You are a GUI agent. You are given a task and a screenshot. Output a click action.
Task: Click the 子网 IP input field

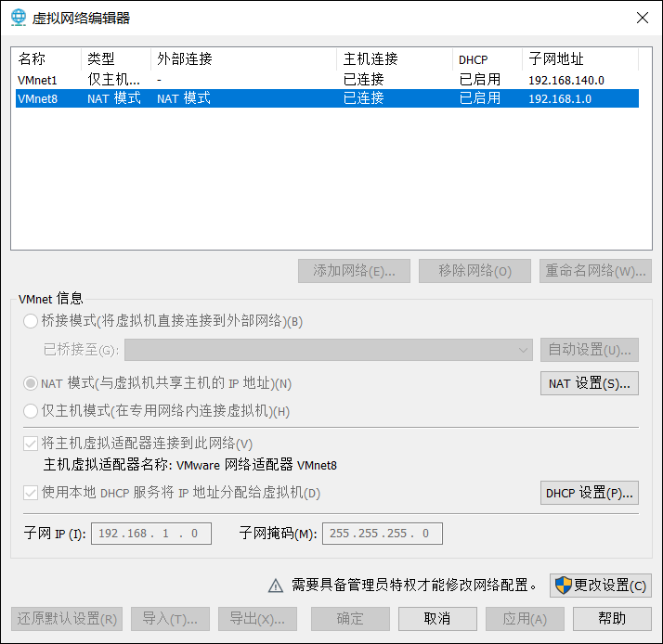pos(151,534)
